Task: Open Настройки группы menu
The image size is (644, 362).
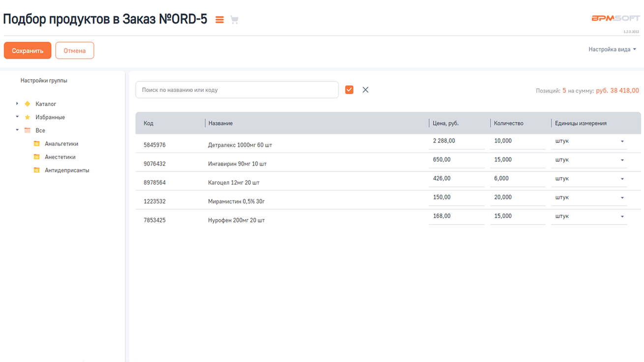Action: [44, 81]
